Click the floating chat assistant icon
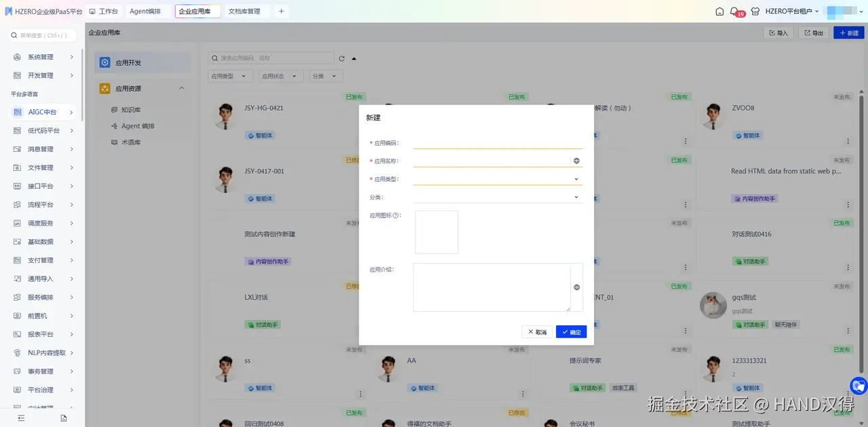868x427 pixels. [x=859, y=386]
